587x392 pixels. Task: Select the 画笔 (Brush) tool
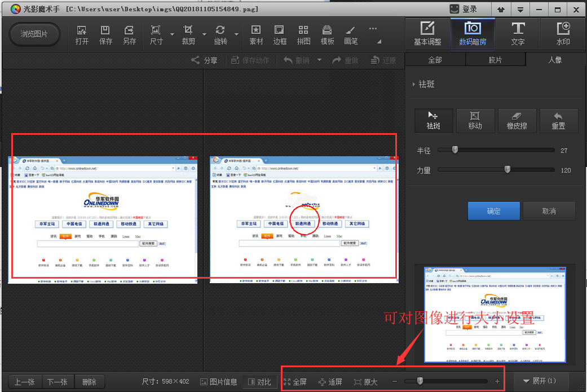pyautogui.click(x=351, y=34)
